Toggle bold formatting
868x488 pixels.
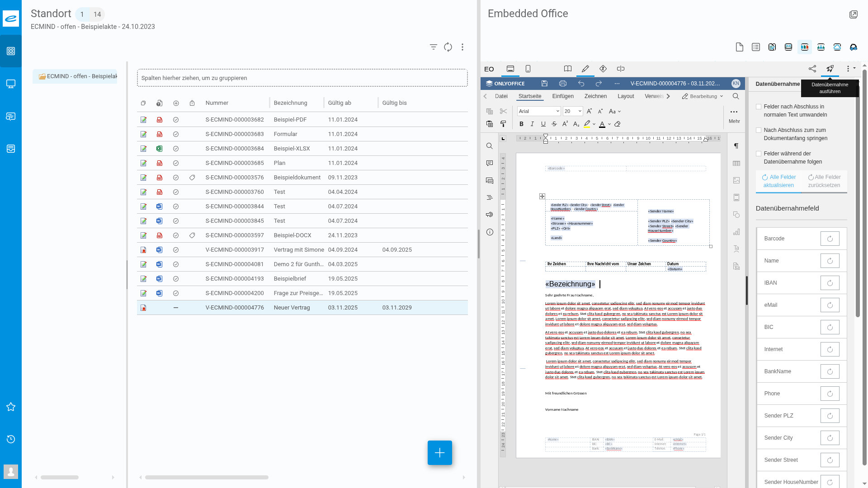[x=521, y=124]
